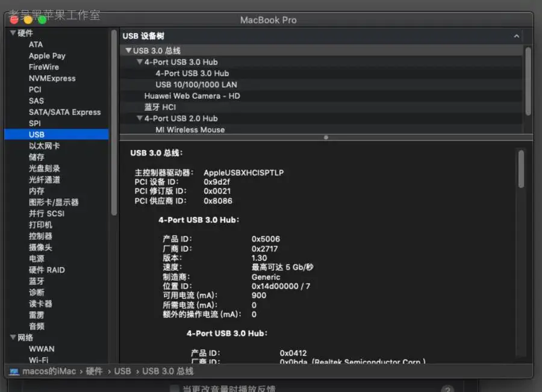Select 读卡器 in the sidebar

coord(40,304)
